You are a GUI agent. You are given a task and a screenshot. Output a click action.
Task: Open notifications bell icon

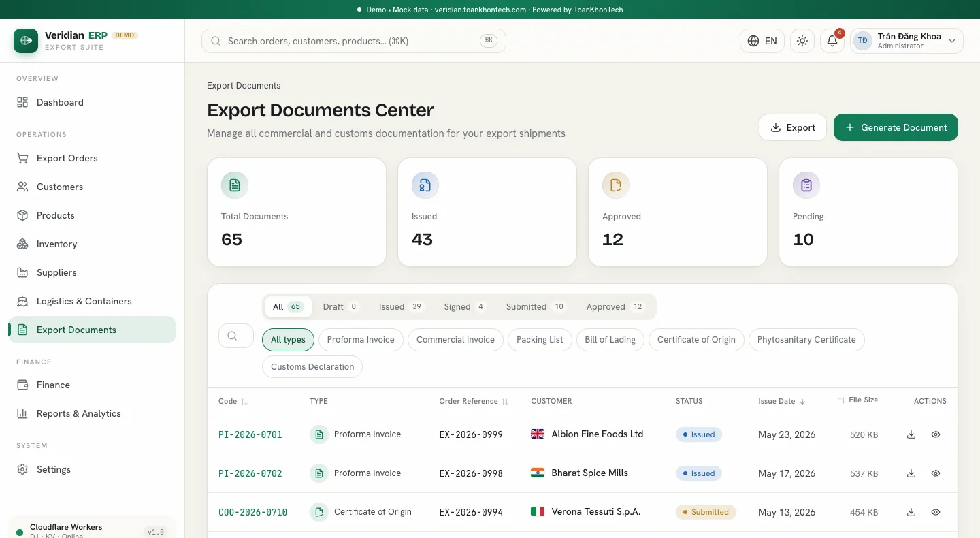click(x=832, y=41)
